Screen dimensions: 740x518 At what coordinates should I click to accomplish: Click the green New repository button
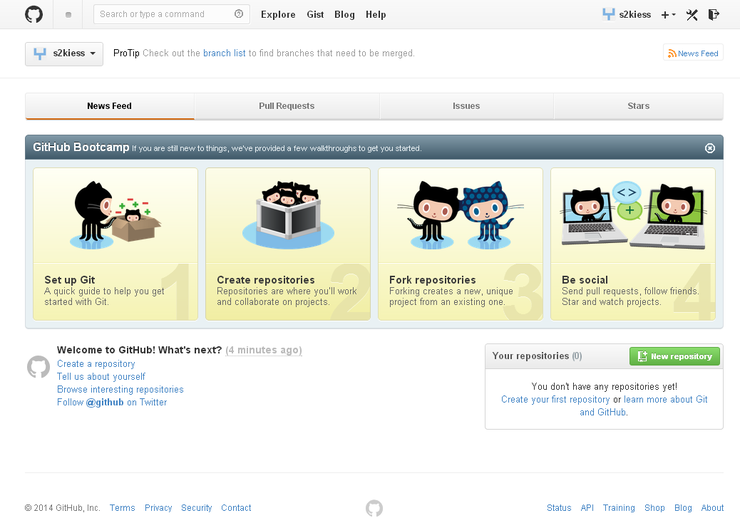click(x=674, y=356)
